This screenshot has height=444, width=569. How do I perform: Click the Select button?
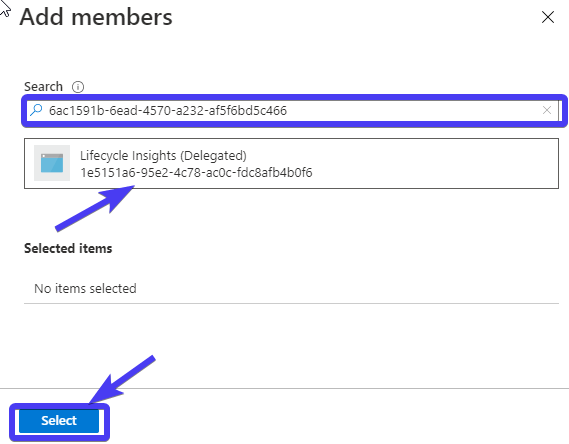(x=59, y=420)
